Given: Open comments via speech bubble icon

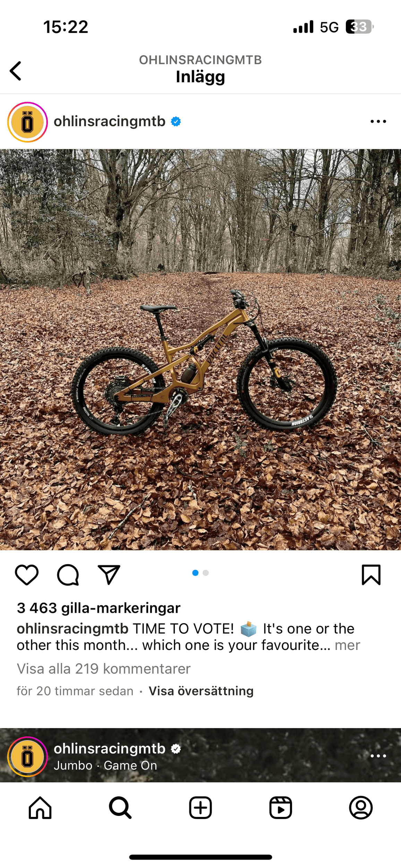Looking at the screenshot, I should pos(68,575).
